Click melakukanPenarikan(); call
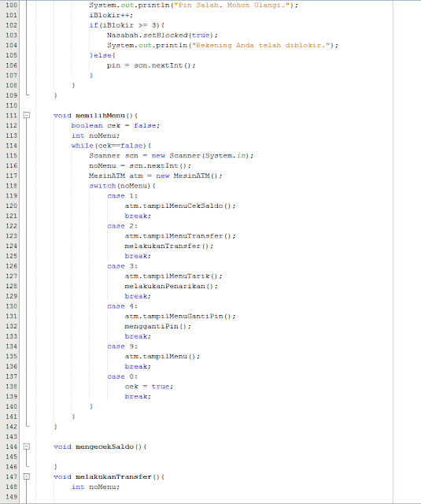 click(172, 286)
